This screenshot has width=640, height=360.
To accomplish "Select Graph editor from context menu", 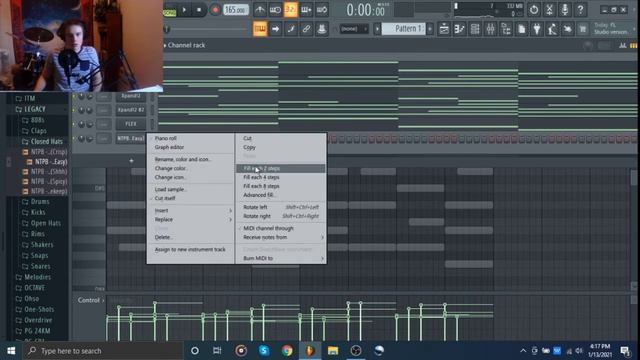I will point(169,147).
